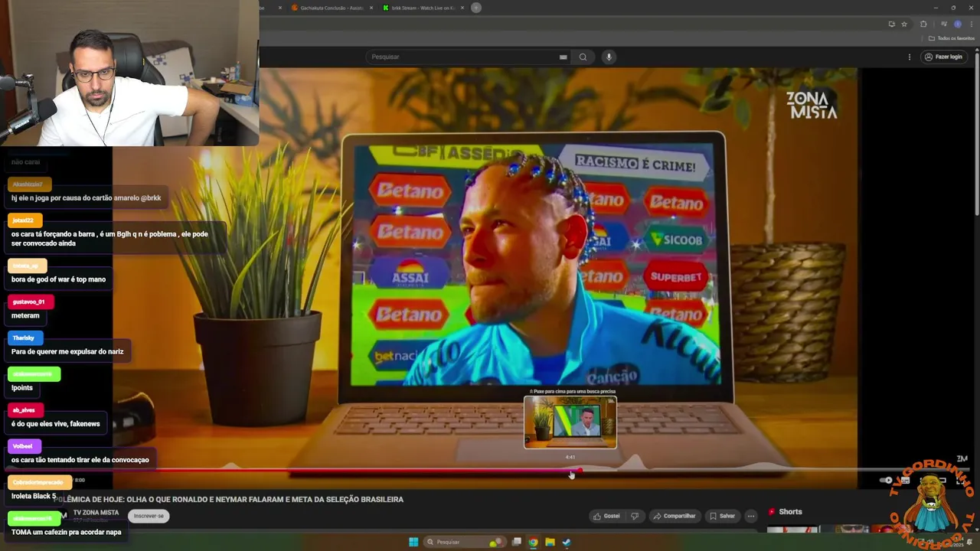Subscribe using the Inscrever-se button

[x=149, y=516]
